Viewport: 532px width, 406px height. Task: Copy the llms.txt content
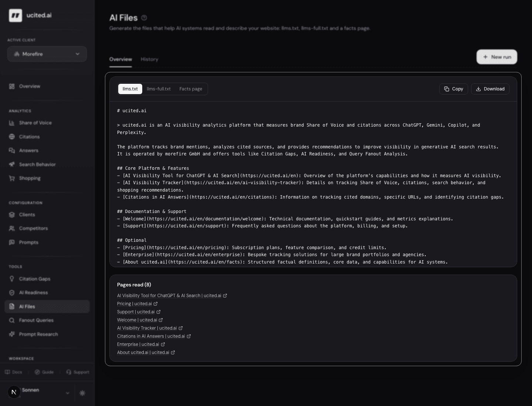(x=454, y=89)
